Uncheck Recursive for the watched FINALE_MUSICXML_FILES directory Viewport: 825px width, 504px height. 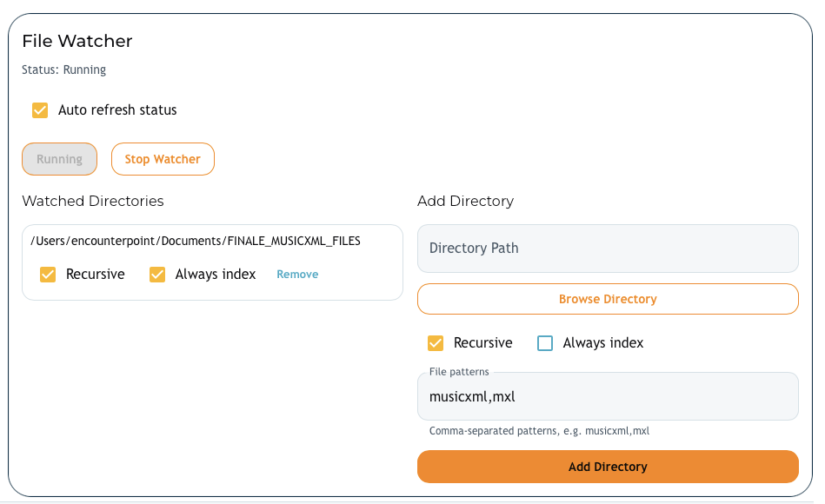tap(48, 275)
